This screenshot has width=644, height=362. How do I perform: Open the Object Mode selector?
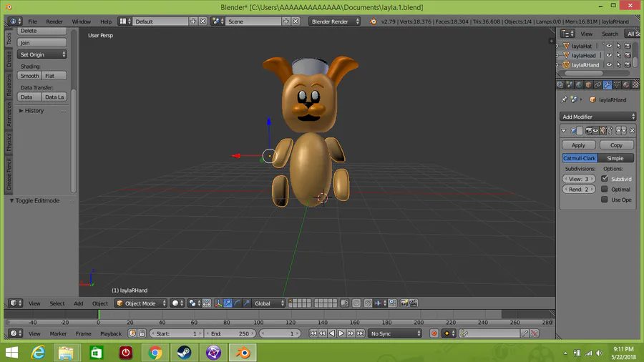141,303
